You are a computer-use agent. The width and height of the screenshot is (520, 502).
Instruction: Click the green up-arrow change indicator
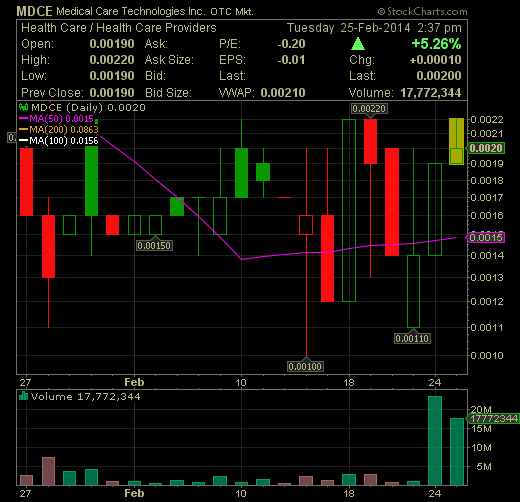358,44
